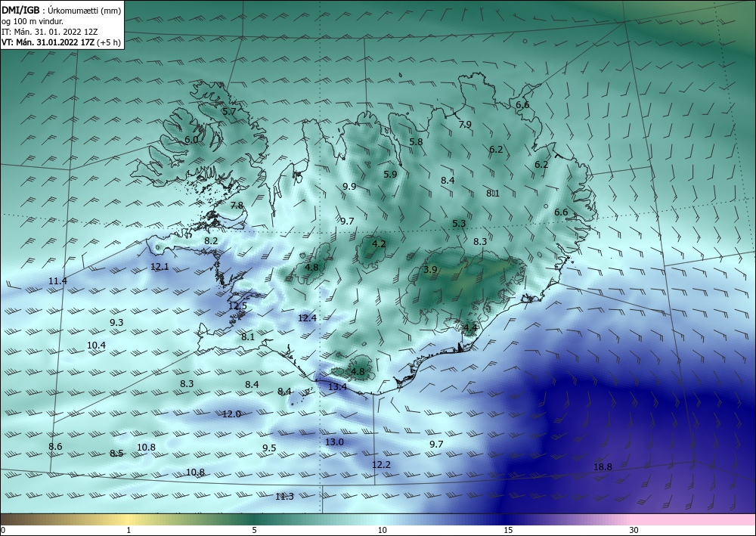Click the 4.2 value on the map
This screenshot has height=536, width=756.
[379, 244]
